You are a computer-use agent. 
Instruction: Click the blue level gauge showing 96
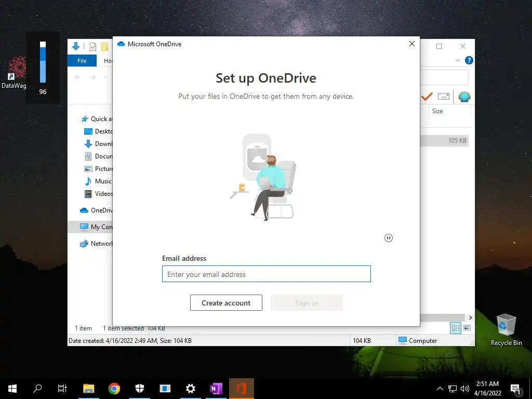(x=43, y=62)
